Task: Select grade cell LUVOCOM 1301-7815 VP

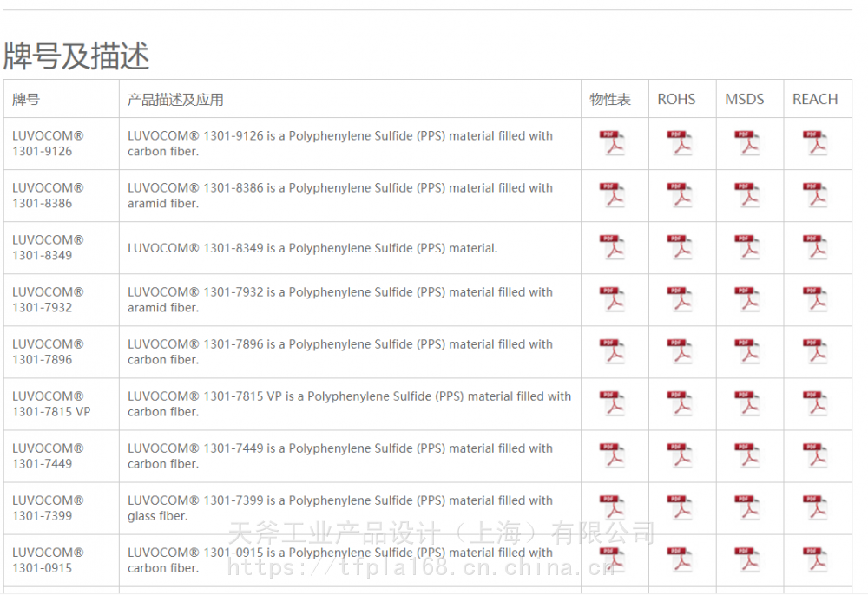Action: pos(62,403)
